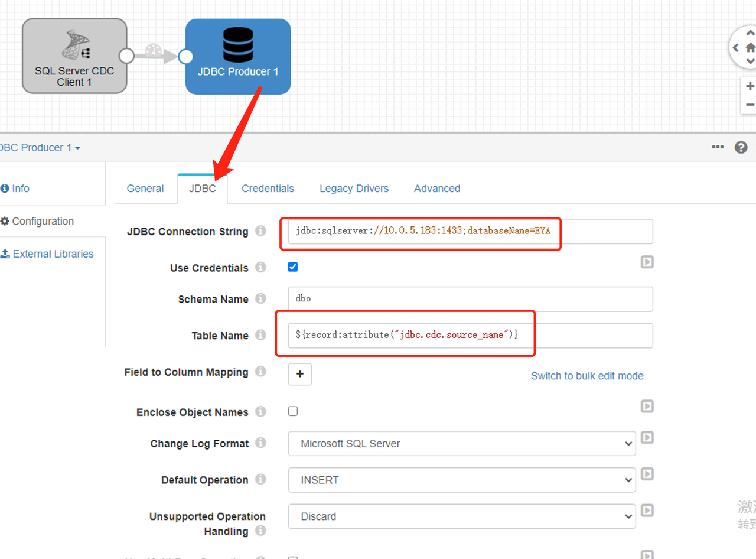756x559 pixels.
Task: Uncheck the Use Credentials checkbox
Action: click(293, 267)
